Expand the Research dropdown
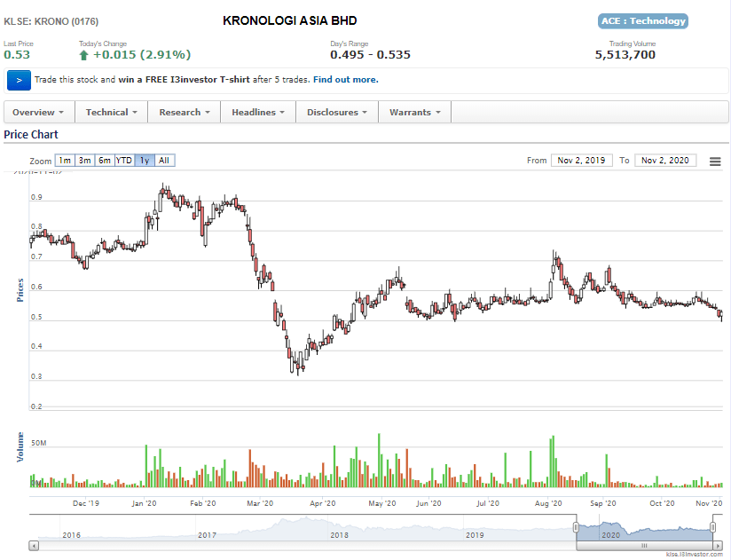Viewport: 731px width, 560px height. click(185, 113)
